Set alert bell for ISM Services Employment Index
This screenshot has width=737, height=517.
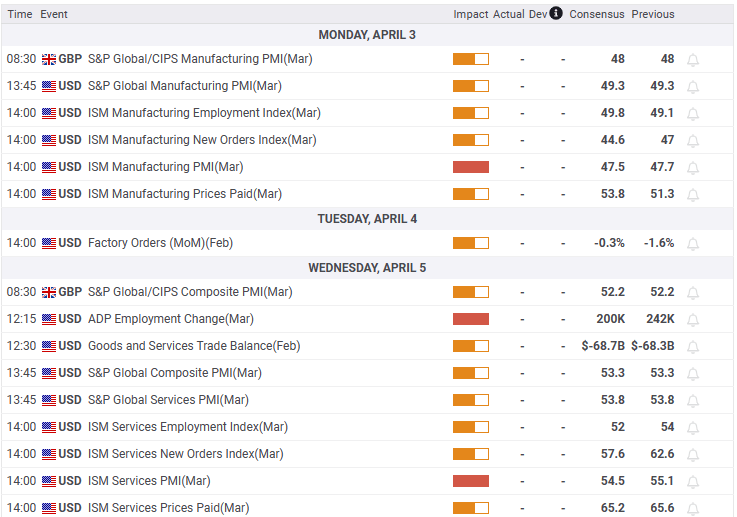coord(693,428)
